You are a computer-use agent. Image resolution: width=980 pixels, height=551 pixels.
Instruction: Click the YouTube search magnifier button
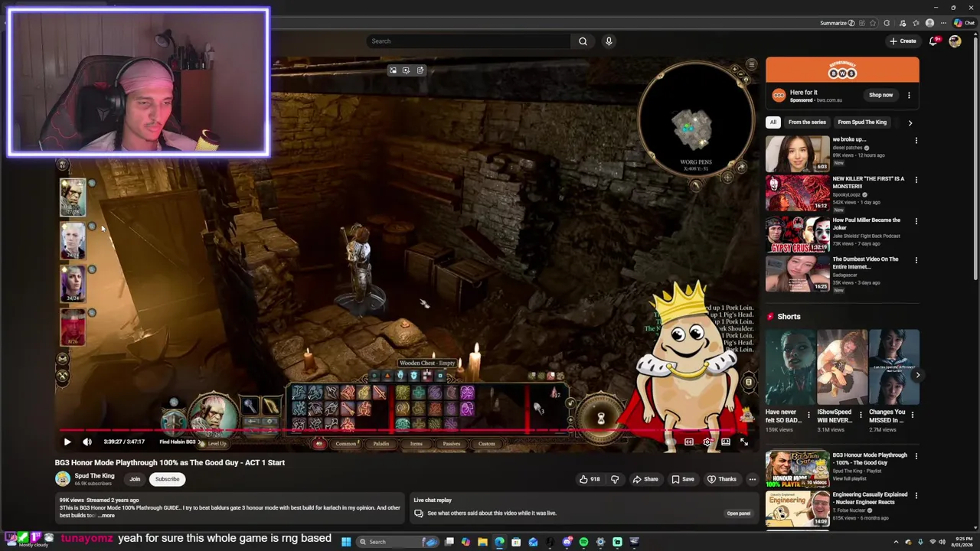point(583,41)
